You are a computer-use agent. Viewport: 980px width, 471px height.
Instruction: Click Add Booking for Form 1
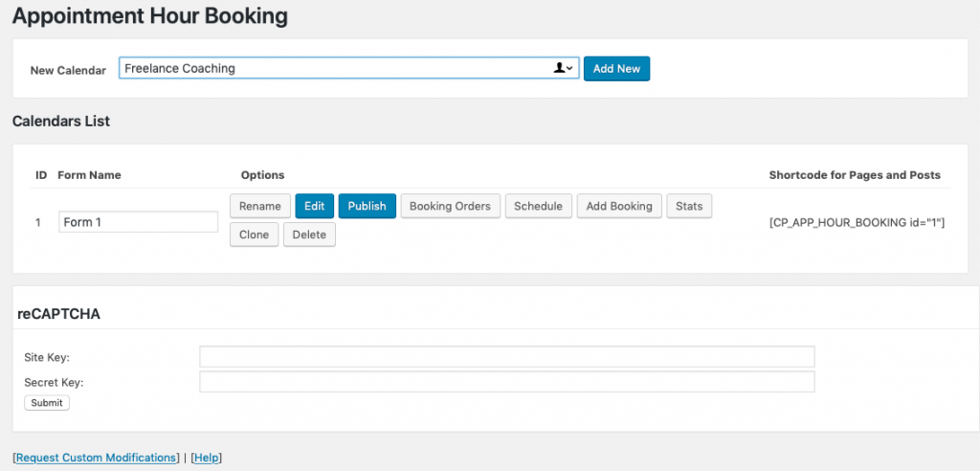tap(618, 206)
